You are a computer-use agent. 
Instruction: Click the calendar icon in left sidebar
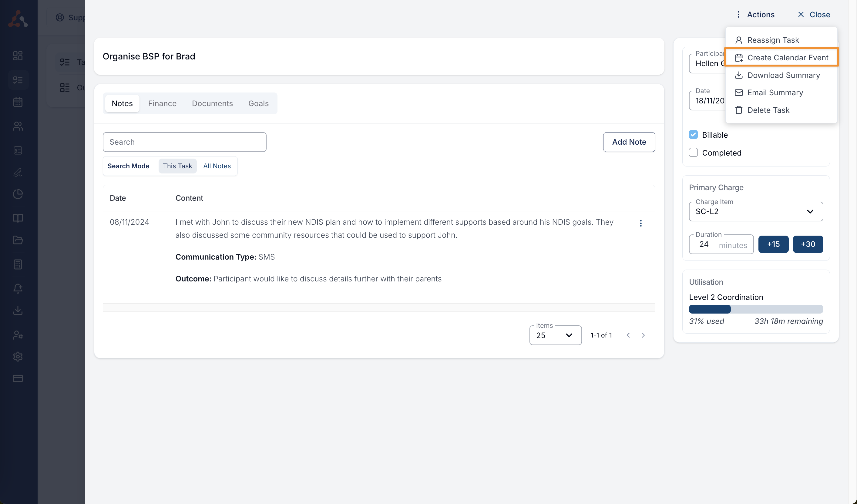18,102
